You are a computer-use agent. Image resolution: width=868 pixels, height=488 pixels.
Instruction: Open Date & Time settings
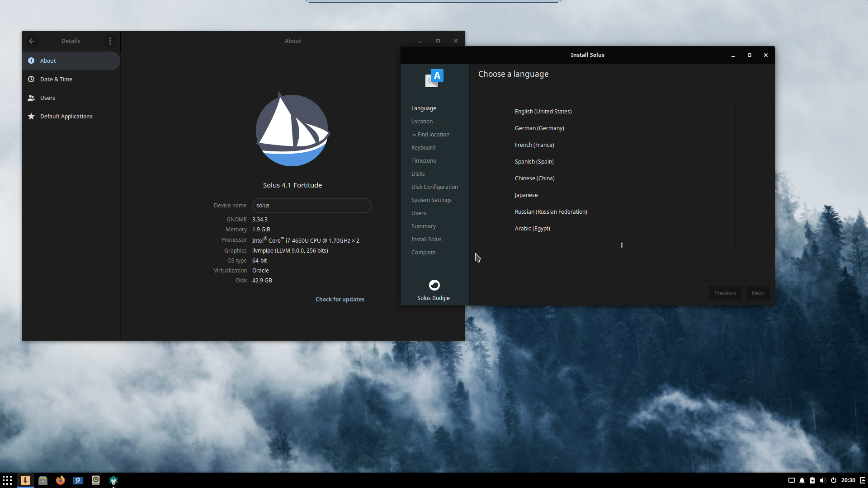[71, 80]
